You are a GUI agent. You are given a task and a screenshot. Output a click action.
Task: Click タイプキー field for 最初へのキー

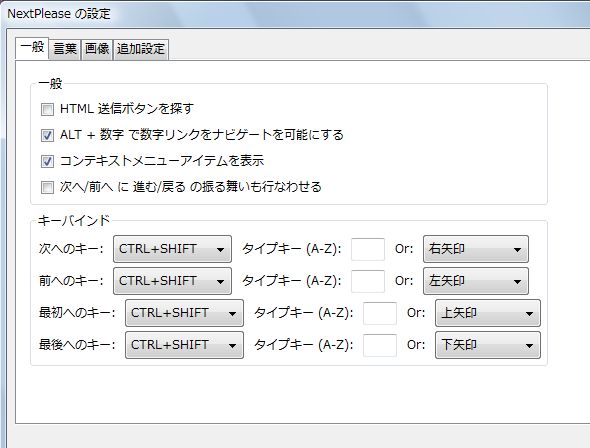tap(380, 313)
